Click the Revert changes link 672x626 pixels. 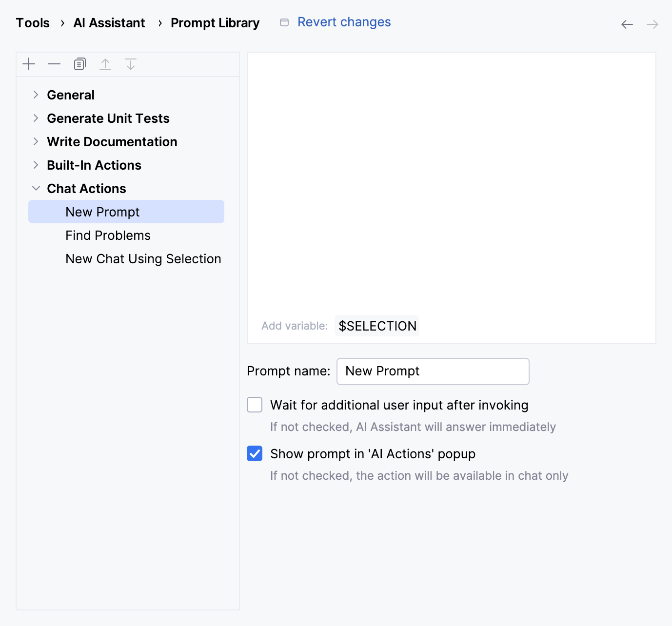point(344,22)
